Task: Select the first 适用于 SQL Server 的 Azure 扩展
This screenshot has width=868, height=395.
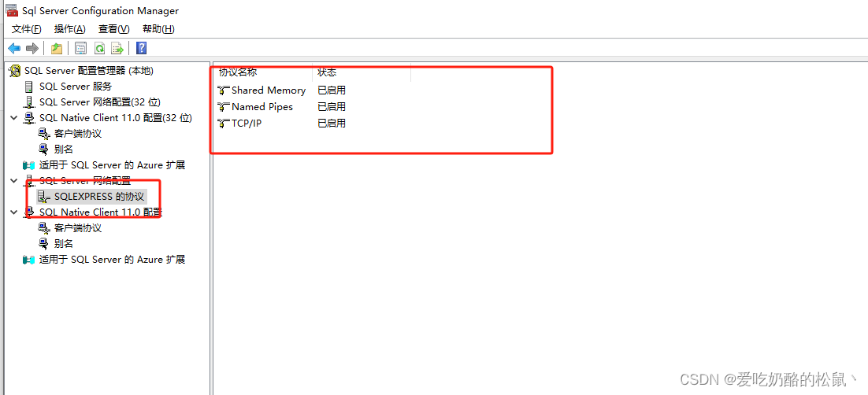Action: (112, 165)
